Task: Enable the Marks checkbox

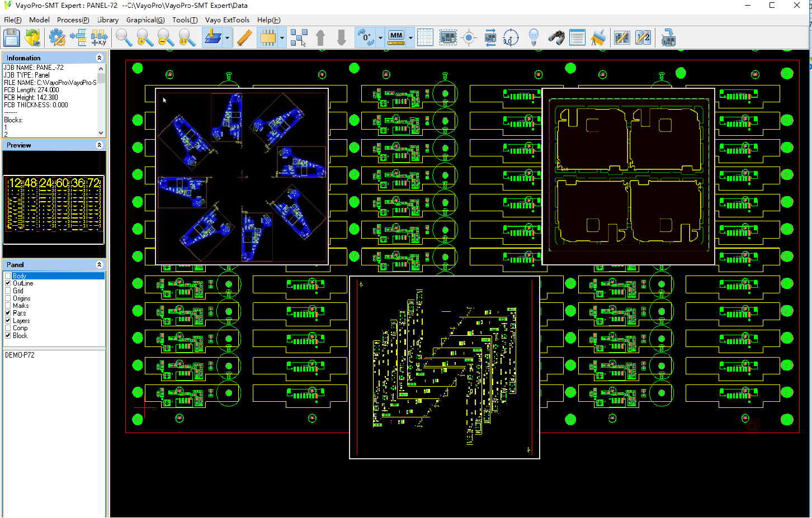Action: click(8, 306)
